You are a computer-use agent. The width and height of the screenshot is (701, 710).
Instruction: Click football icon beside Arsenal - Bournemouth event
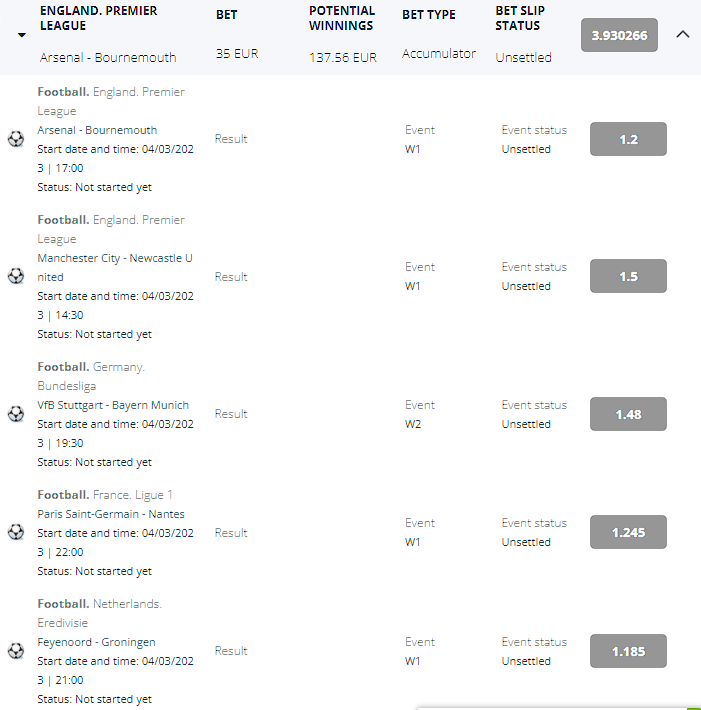pos(16,139)
